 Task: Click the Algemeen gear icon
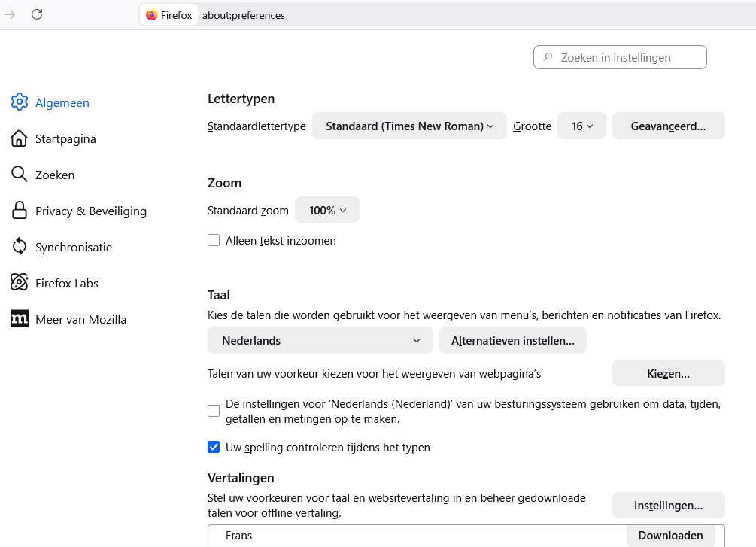[20, 102]
